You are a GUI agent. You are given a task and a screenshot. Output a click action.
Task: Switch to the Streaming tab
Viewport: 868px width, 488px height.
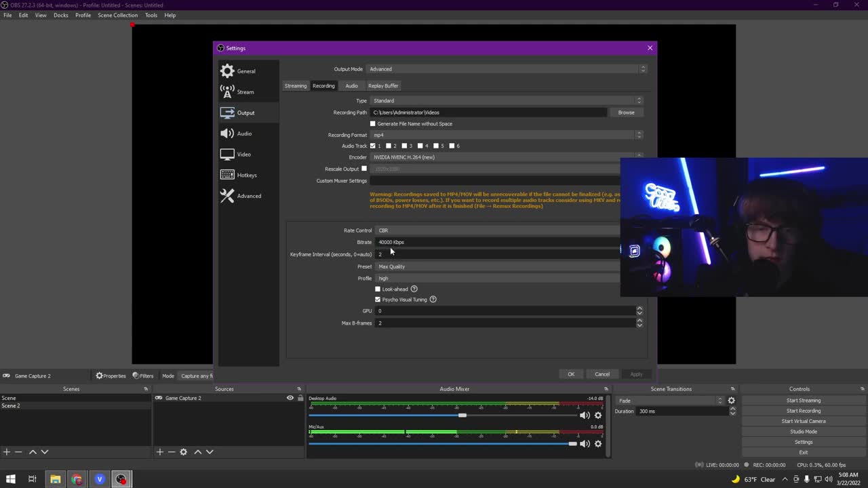[296, 86]
